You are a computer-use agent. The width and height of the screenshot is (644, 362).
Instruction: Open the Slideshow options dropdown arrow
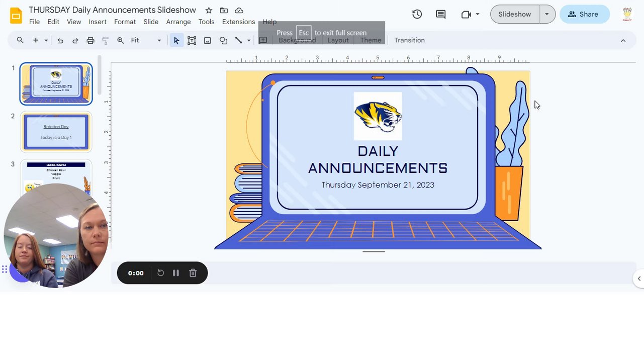pos(547,14)
